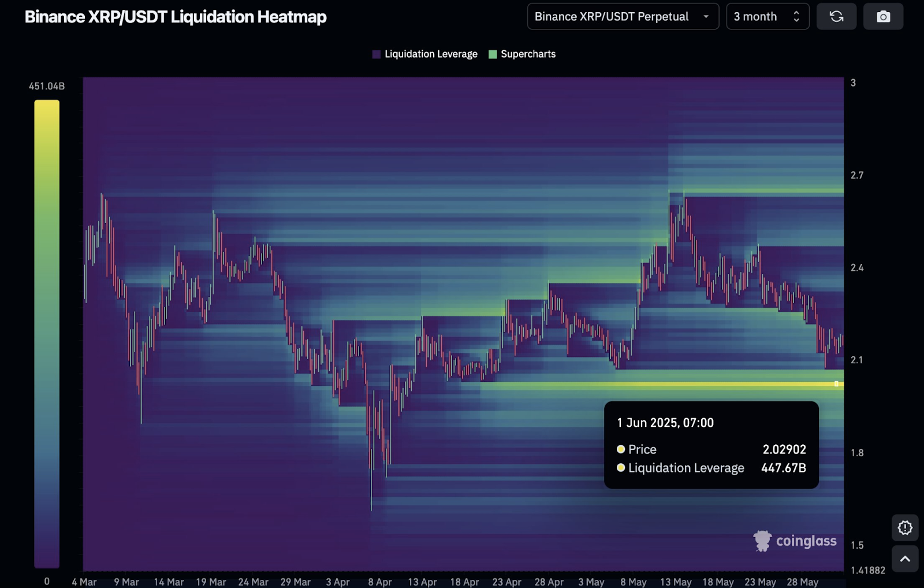
Task: Click the tooltip leverage value 447.67B
Action: click(x=784, y=468)
